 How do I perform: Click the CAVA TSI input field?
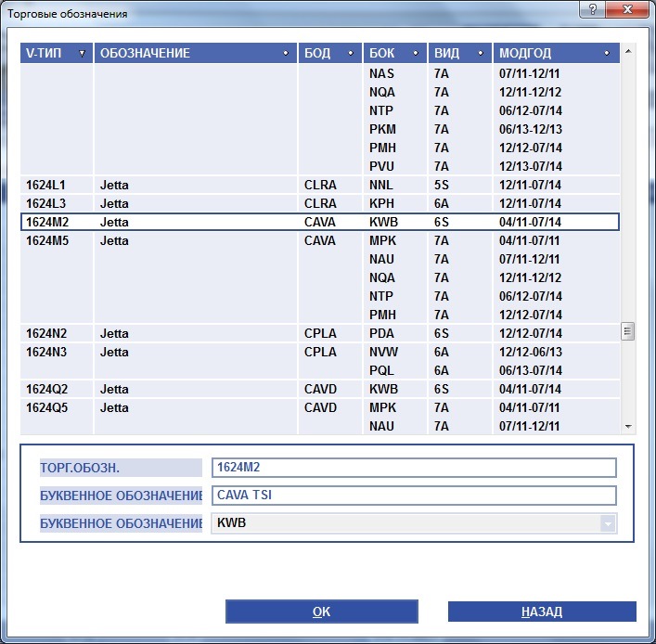(414, 496)
